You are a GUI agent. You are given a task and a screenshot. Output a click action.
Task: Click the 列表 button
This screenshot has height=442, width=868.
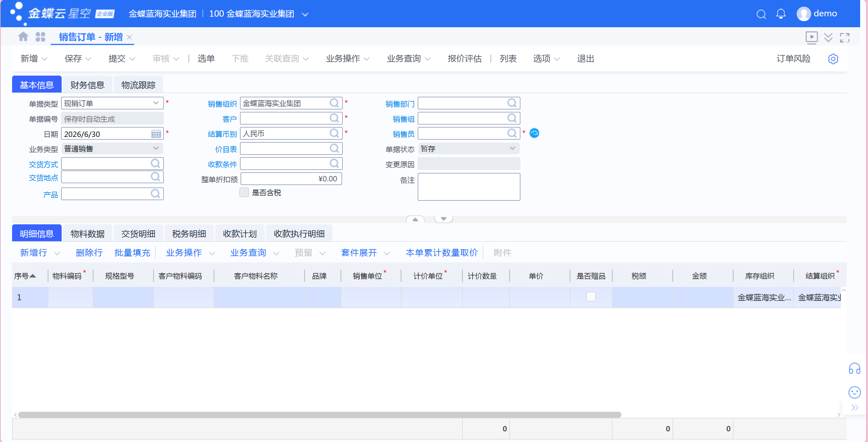pyautogui.click(x=508, y=59)
